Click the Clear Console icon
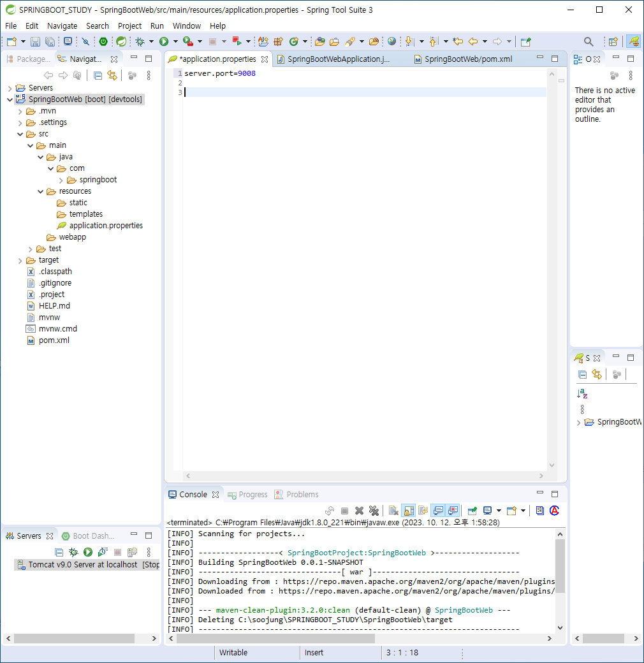The height and width of the screenshot is (663, 644). 393,511
